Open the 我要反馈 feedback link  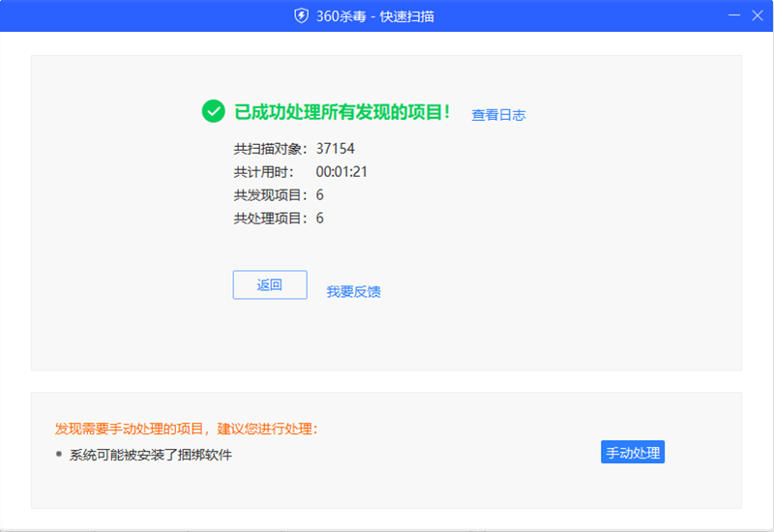tap(353, 291)
